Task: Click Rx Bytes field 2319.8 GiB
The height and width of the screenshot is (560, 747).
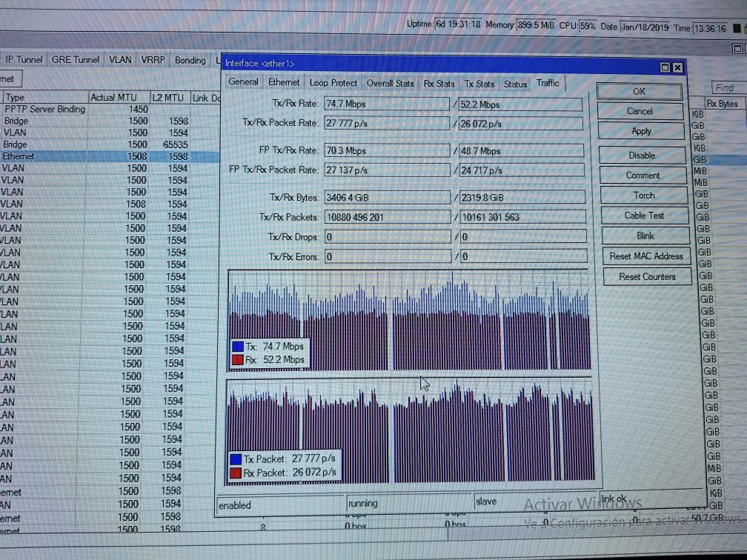Action: (522, 197)
